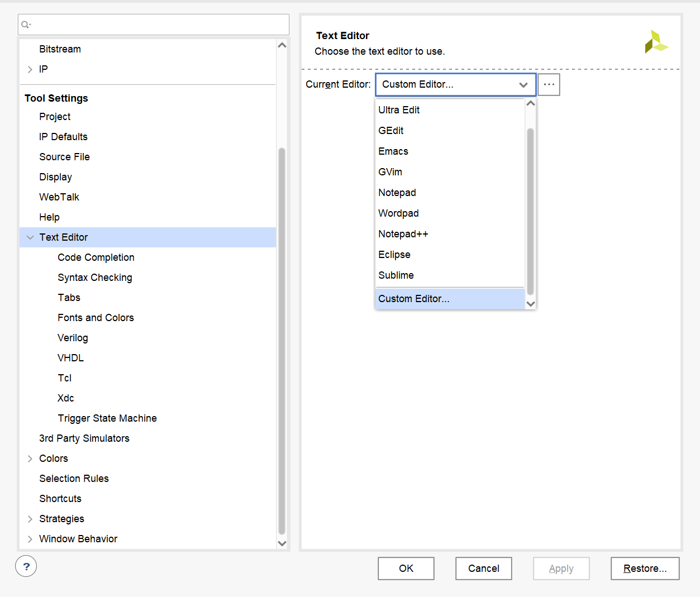Click the settings tree scrollbar thumb
The width and height of the screenshot is (700, 597).
(282, 341)
